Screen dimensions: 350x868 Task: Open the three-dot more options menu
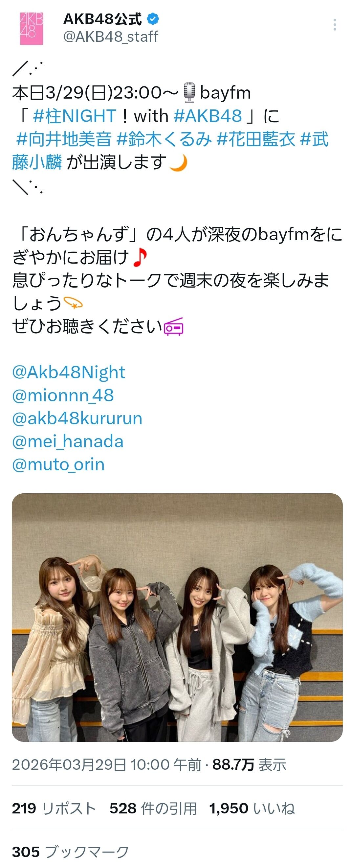click(x=335, y=25)
